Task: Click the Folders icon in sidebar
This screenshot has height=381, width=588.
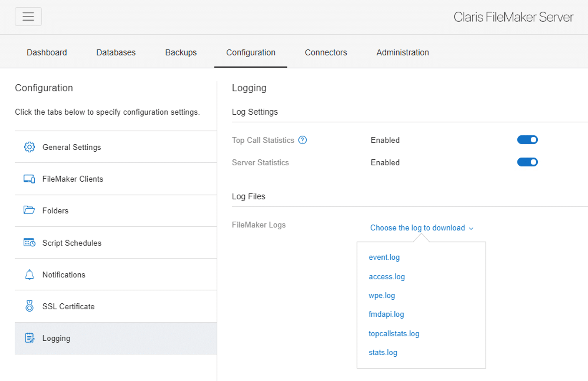Action: tap(29, 210)
